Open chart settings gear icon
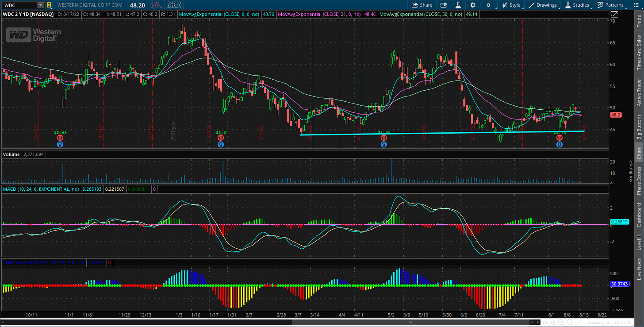 [473, 5]
